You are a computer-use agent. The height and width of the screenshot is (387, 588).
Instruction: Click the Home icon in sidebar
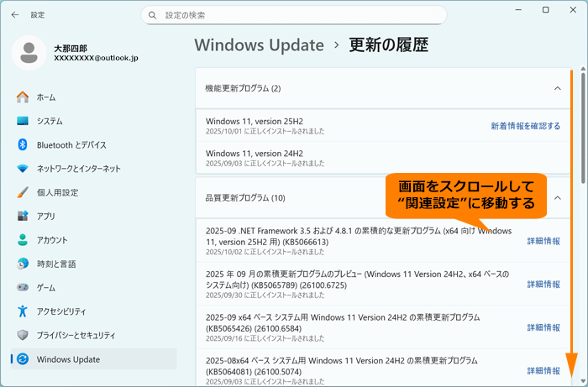[23, 97]
